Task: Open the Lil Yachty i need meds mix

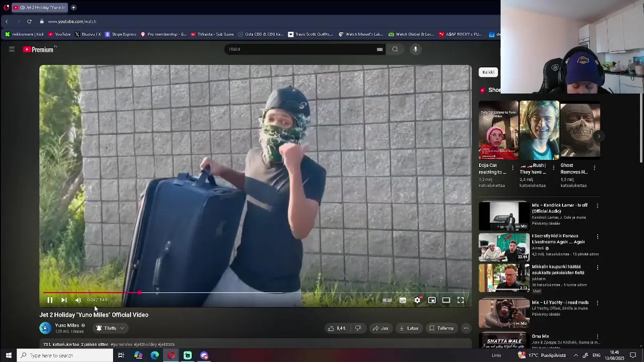Action: (504, 313)
